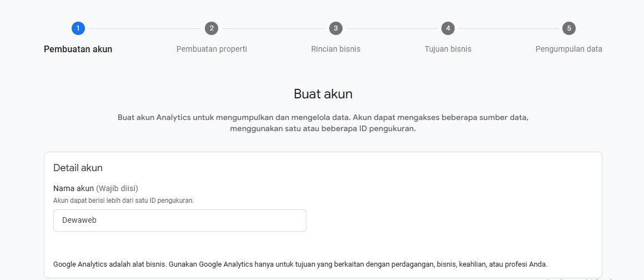Click the paragraph starting 'Google Analytics adalah alat bisnis'

[x=300, y=264]
